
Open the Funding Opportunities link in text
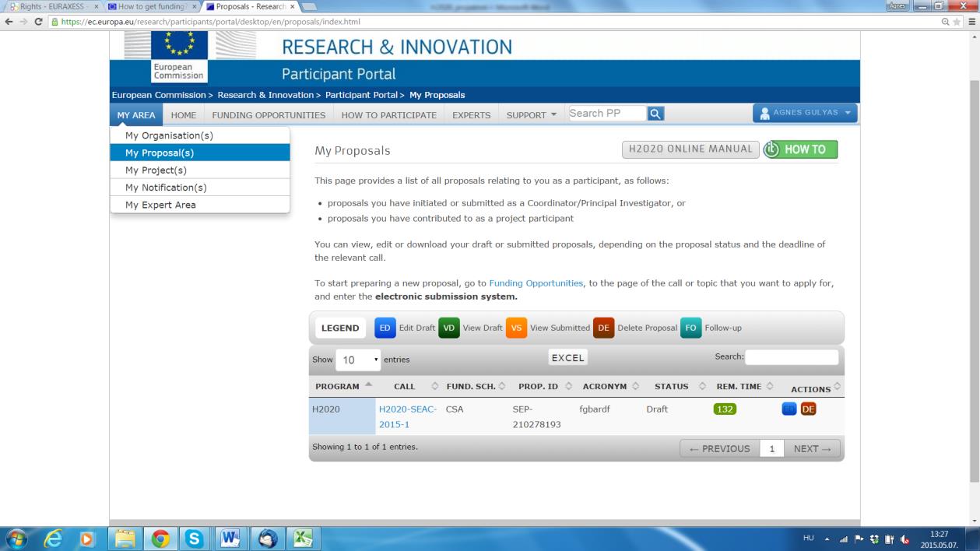click(536, 283)
